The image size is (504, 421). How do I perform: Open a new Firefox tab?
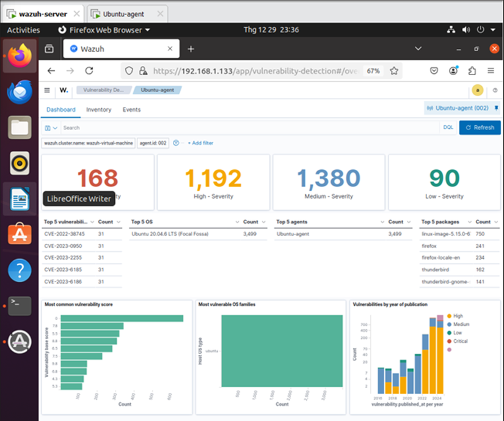[191, 49]
